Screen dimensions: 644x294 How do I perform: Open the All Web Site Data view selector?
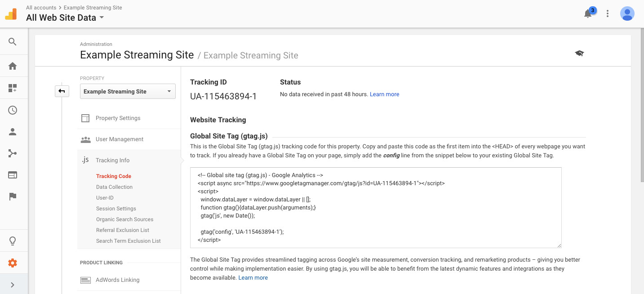65,18
